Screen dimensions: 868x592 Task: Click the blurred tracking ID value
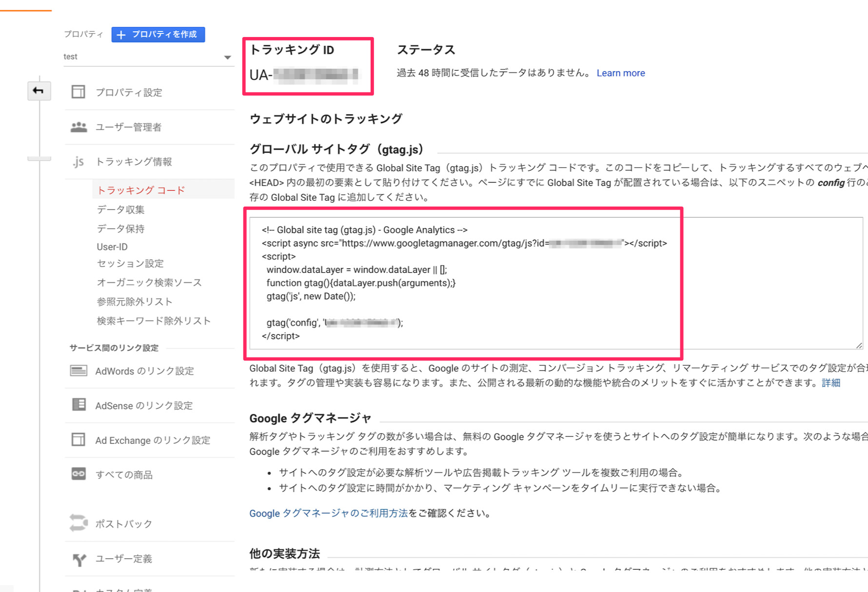pos(316,75)
